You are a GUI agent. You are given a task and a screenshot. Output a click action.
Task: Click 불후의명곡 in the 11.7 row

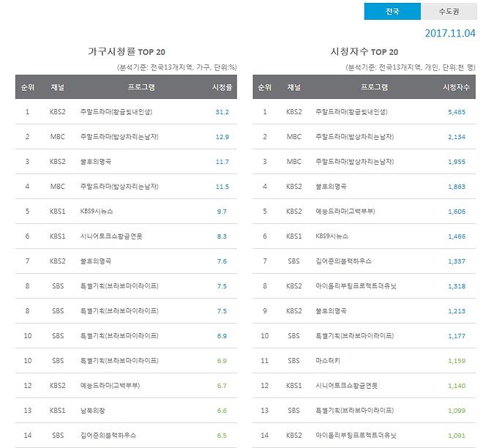(x=95, y=162)
